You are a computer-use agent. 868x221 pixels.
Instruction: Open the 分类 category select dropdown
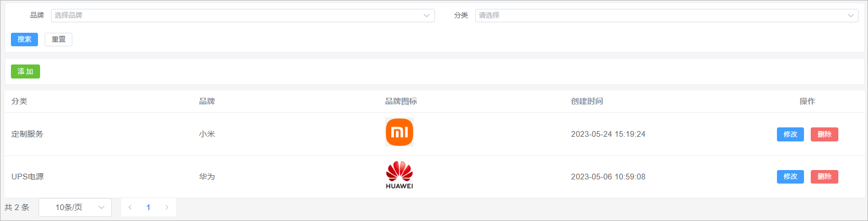tap(666, 16)
